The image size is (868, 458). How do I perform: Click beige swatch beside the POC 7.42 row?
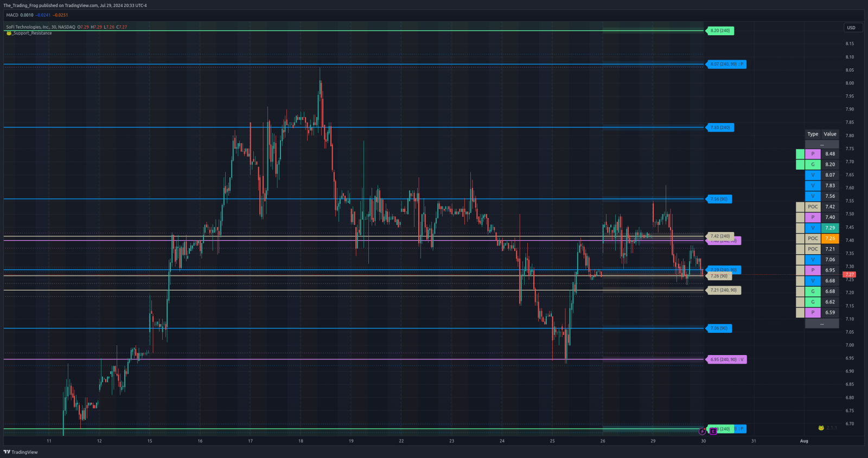[800, 207]
